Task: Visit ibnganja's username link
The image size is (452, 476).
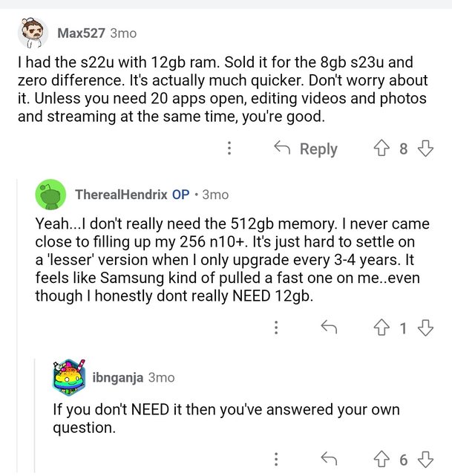Action: point(118,377)
